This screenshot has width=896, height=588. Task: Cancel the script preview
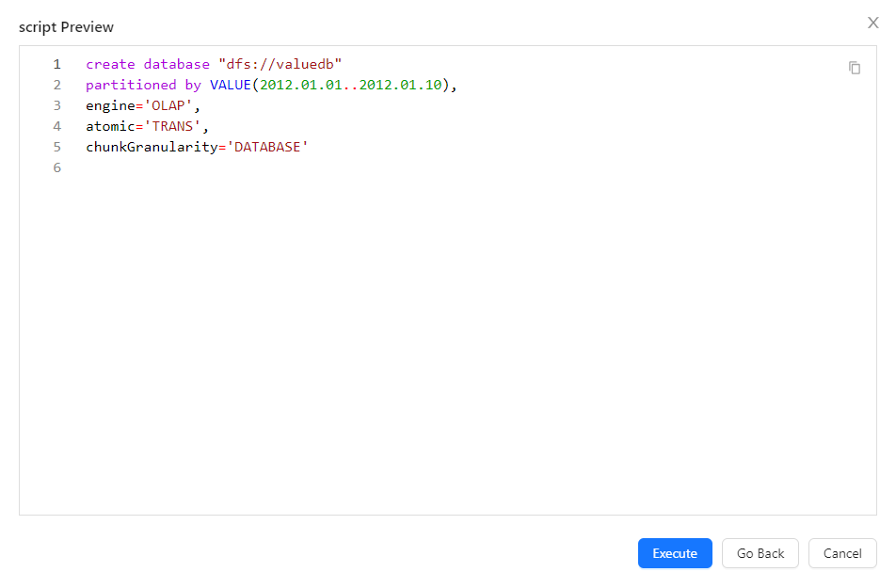(x=842, y=553)
